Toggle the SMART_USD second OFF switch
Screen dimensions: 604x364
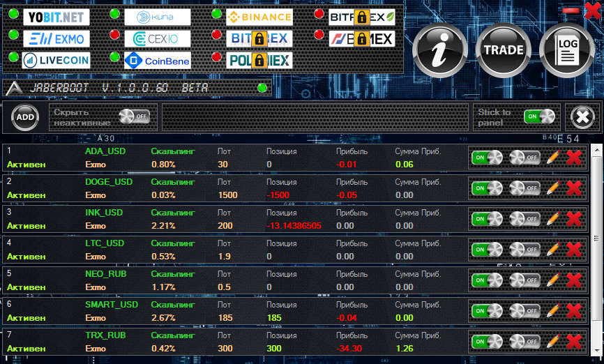click(x=524, y=311)
